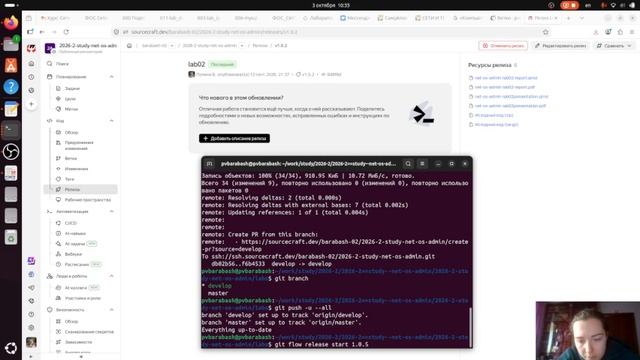Open CI/CD in the sidebar
Screen dimensions: 640x360
coord(71,223)
